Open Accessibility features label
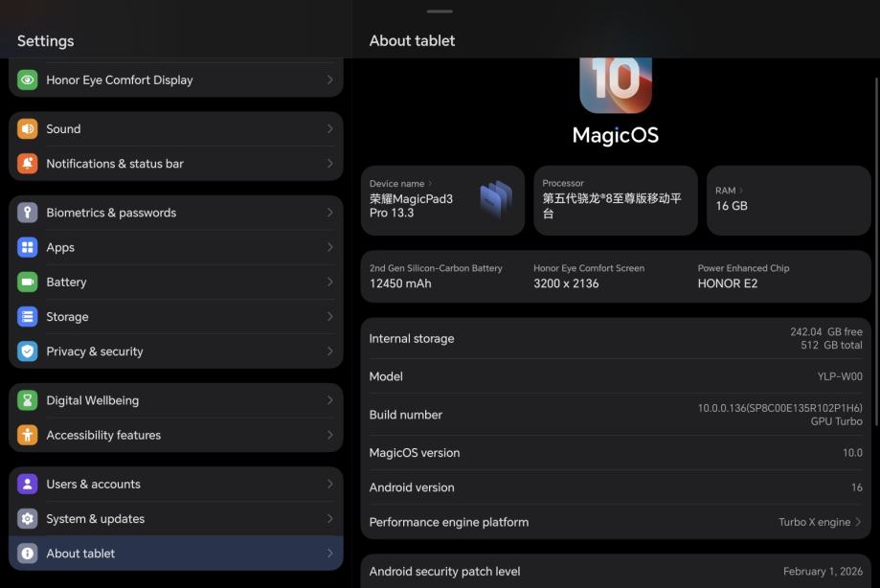This screenshot has width=880, height=588. pos(103,436)
